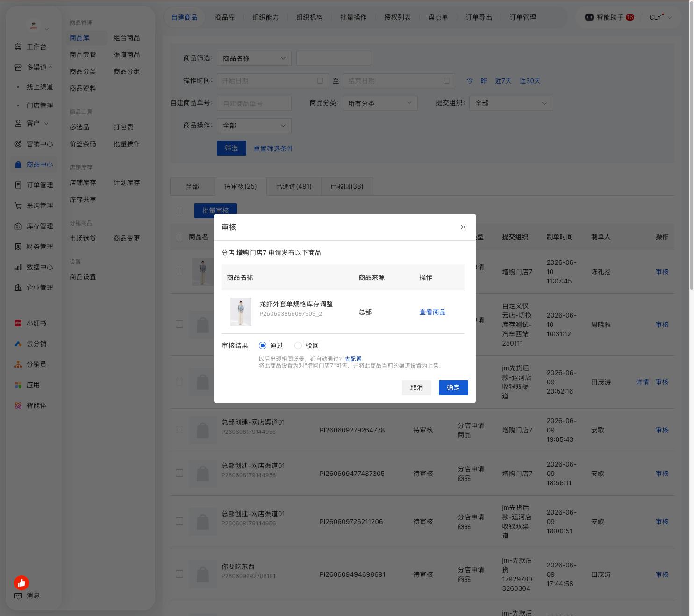The image size is (694, 616).
Task: Open the 分销员 icon
Action: [x=18, y=364]
